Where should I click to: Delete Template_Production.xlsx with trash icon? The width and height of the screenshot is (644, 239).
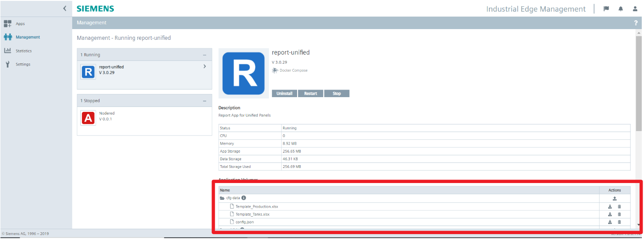click(x=619, y=206)
